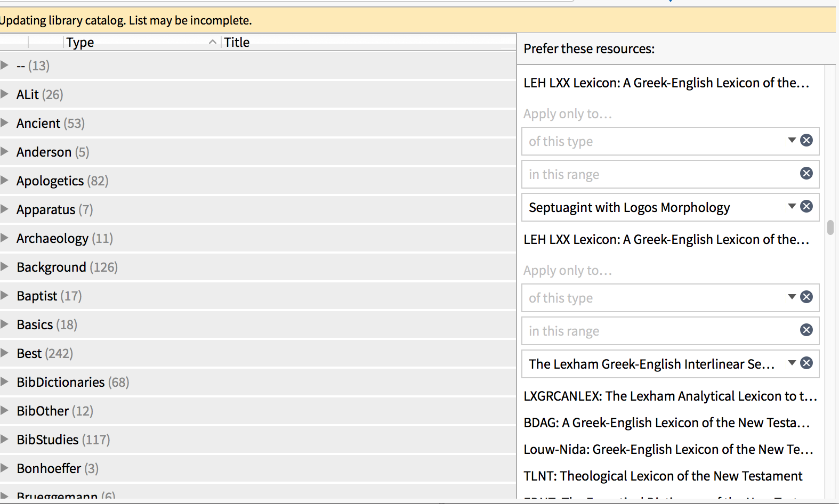Clear second 'in this range' field
This screenshot has height=504, width=839.
806,330
